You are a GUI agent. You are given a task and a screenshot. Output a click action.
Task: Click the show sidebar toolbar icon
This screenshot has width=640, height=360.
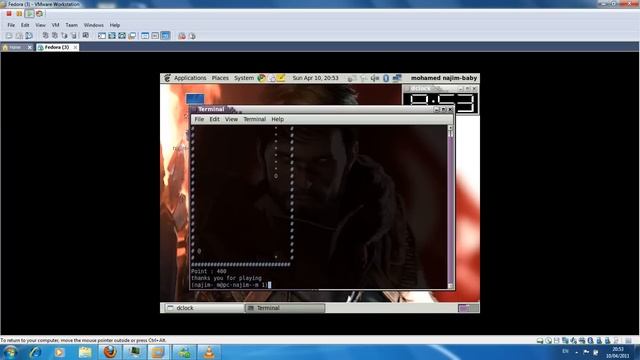tap(102, 36)
